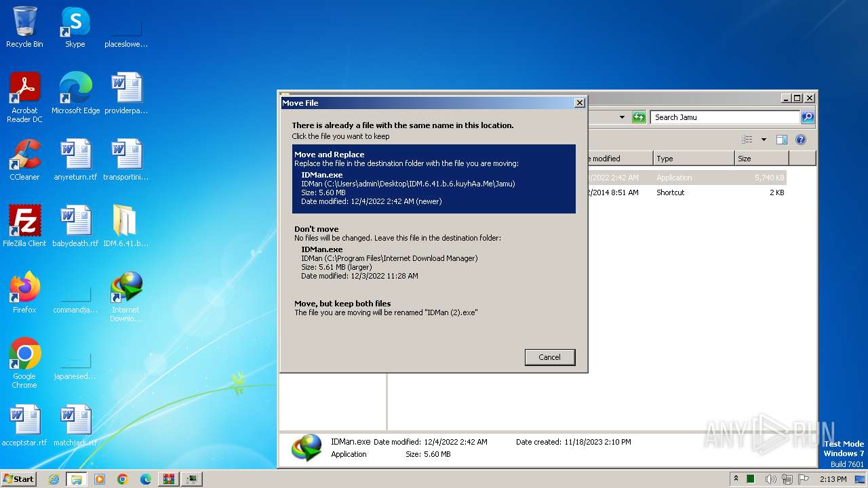Show hidden tray icons arrow
The image size is (868, 488).
[x=736, y=479]
